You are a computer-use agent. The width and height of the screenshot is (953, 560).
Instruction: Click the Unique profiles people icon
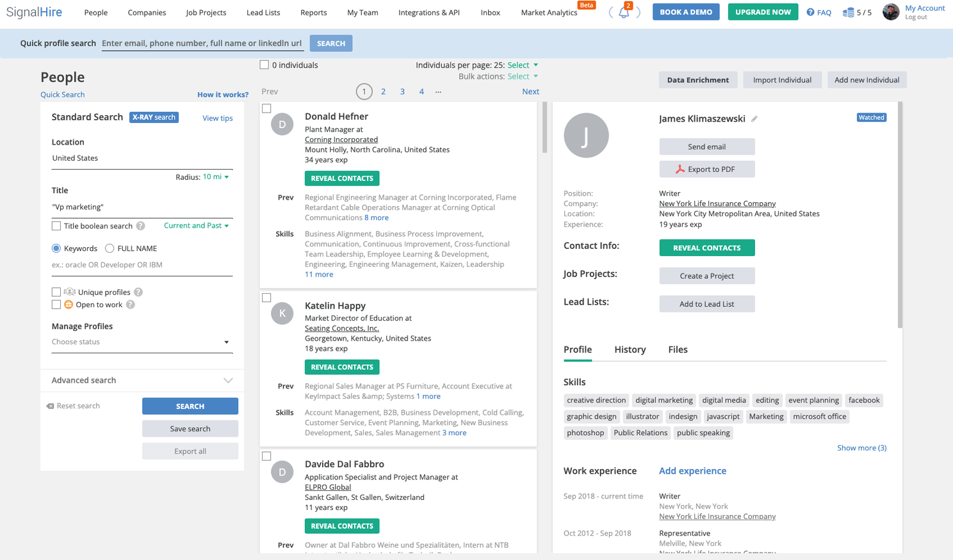pos(69,292)
